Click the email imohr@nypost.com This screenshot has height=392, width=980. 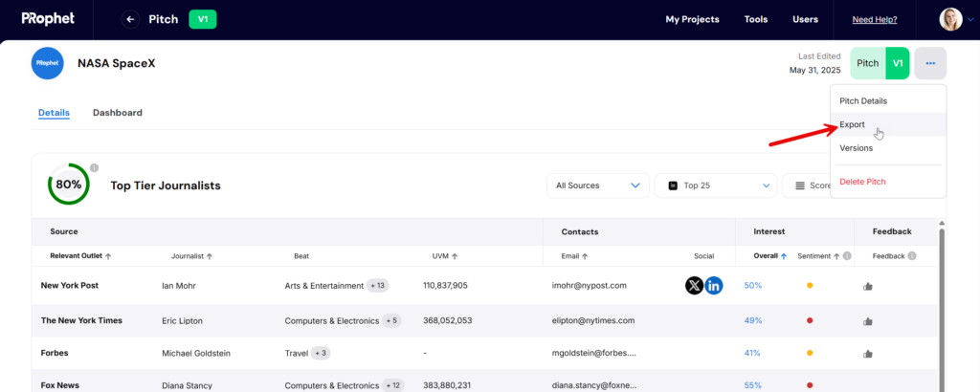589,285
